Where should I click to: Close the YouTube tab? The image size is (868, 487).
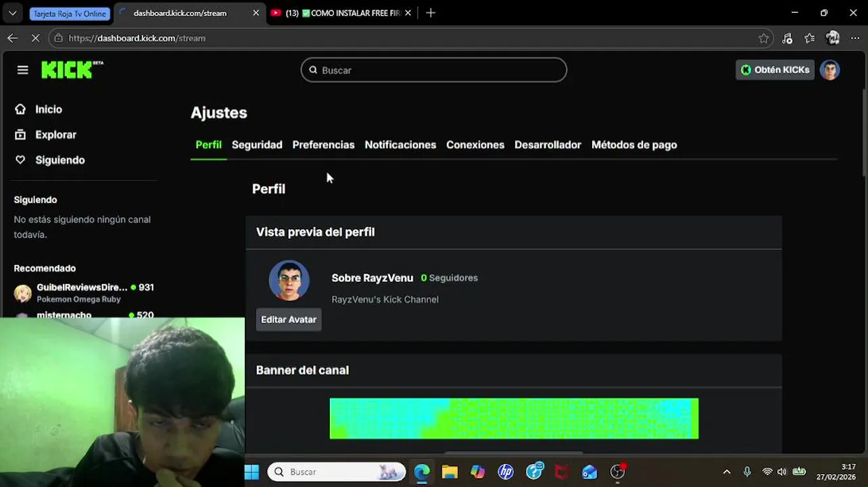[408, 13]
